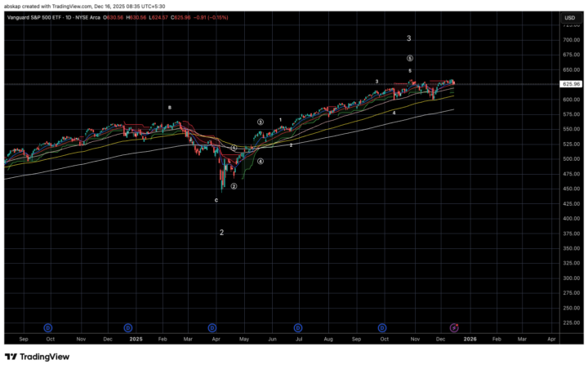Click the 2026 year label on time axis

[470, 339]
